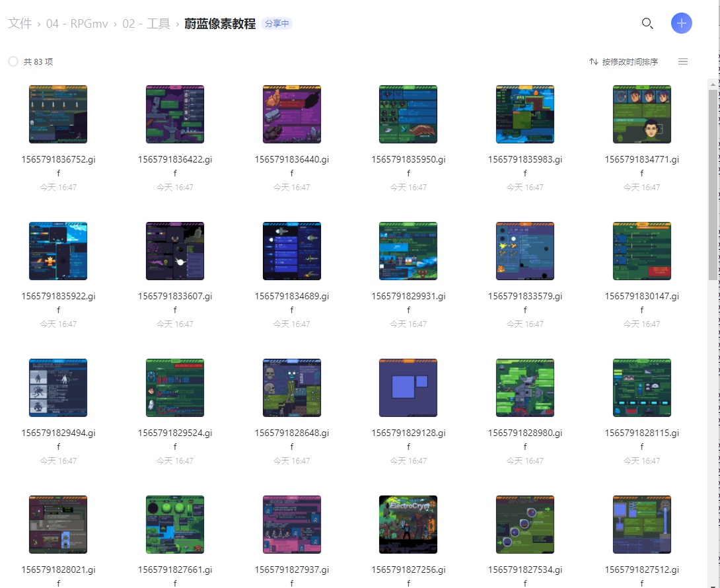720x588 pixels.
Task: Open thumbnail of 1565791836422.gif
Action: (x=175, y=114)
